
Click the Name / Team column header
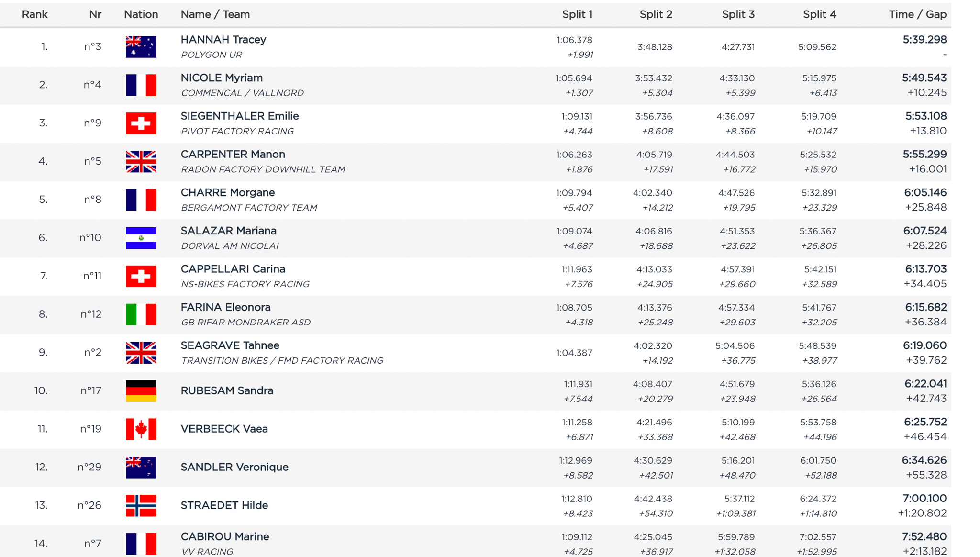coord(215,14)
